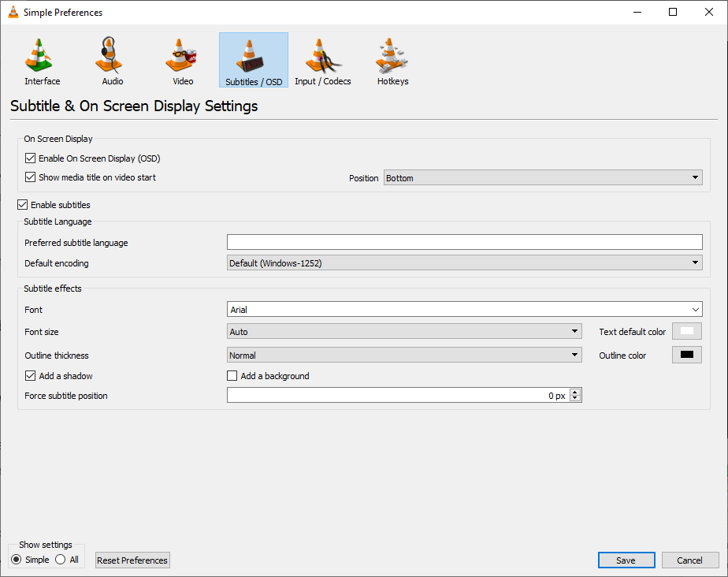Image resolution: width=728 pixels, height=577 pixels.
Task: Select the Subtitles / OSD category icon
Action: [254, 61]
